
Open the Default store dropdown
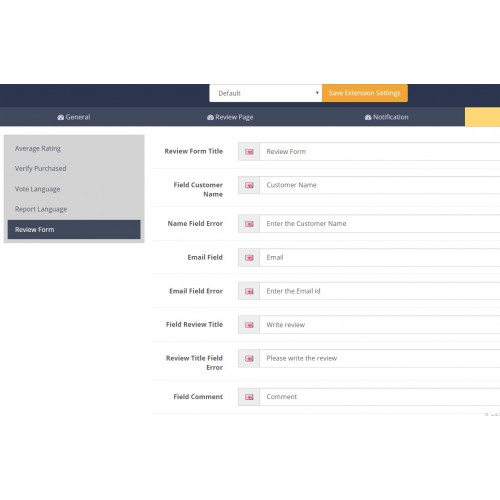(x=266, y=93)
